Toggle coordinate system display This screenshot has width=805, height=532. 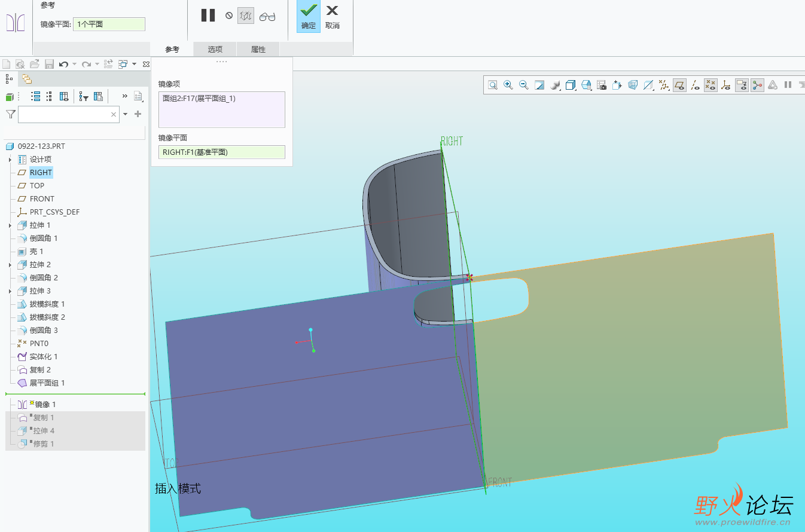726,85
